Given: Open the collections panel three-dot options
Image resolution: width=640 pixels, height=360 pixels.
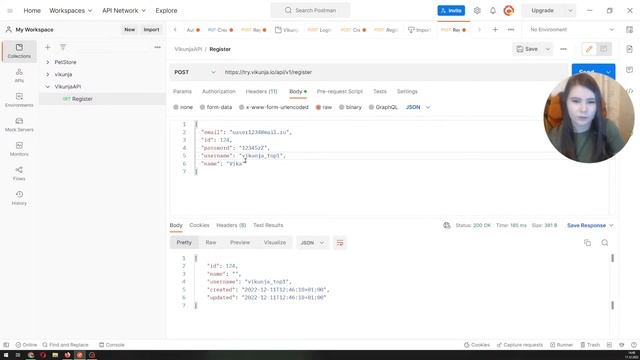Looking at the screenshot, I should click(158, 47).
